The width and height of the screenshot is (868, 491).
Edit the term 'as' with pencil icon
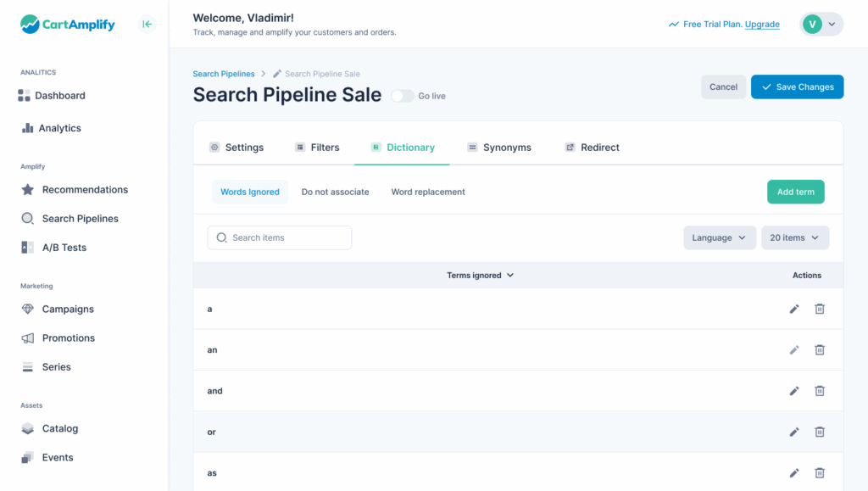pos(794,473)
